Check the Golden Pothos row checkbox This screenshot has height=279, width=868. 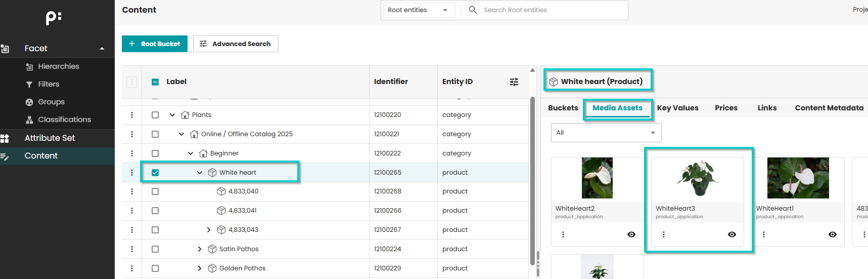coord(155,268)
